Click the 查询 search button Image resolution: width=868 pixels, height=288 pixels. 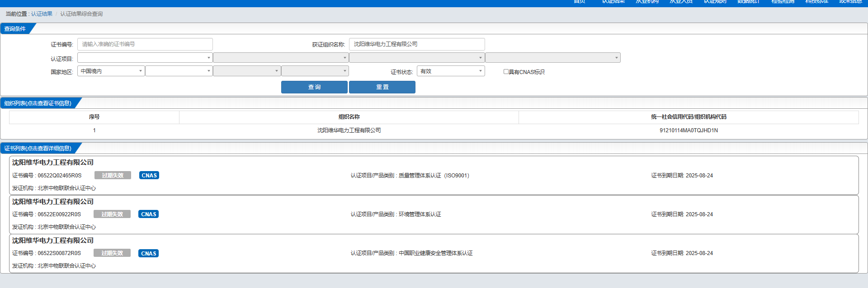(x=314, y=87)
